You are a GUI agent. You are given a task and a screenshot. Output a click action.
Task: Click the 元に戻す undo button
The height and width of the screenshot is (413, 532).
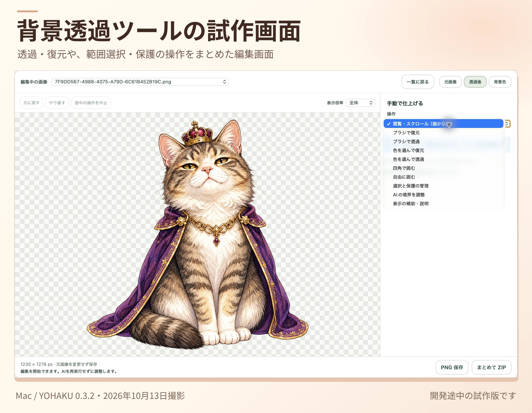pos(31,103)
